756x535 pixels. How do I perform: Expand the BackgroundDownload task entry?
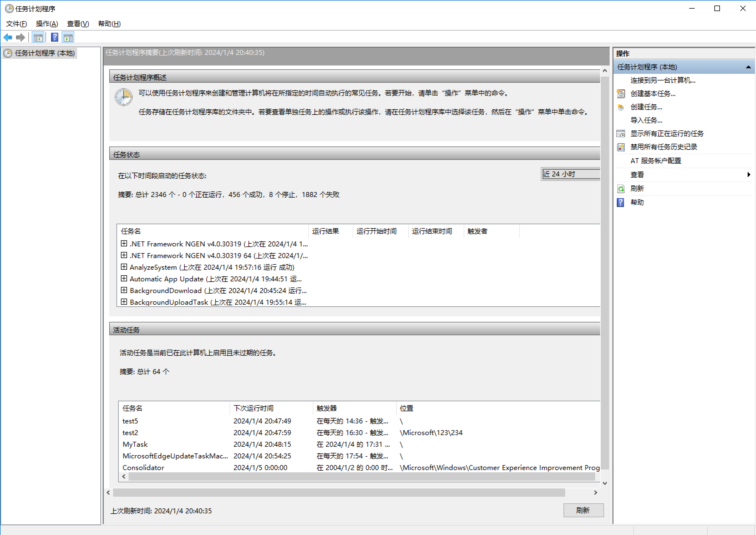click(x=124, y=290)
